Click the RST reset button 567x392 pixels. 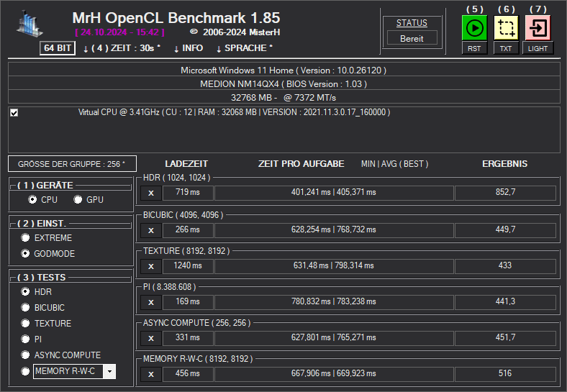click(x=474, y=48)
